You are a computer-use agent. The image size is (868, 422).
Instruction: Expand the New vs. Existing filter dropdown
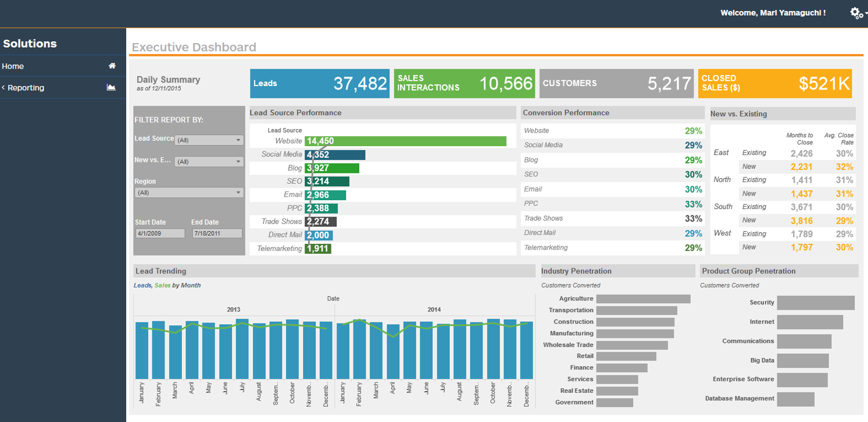(209, 162)
